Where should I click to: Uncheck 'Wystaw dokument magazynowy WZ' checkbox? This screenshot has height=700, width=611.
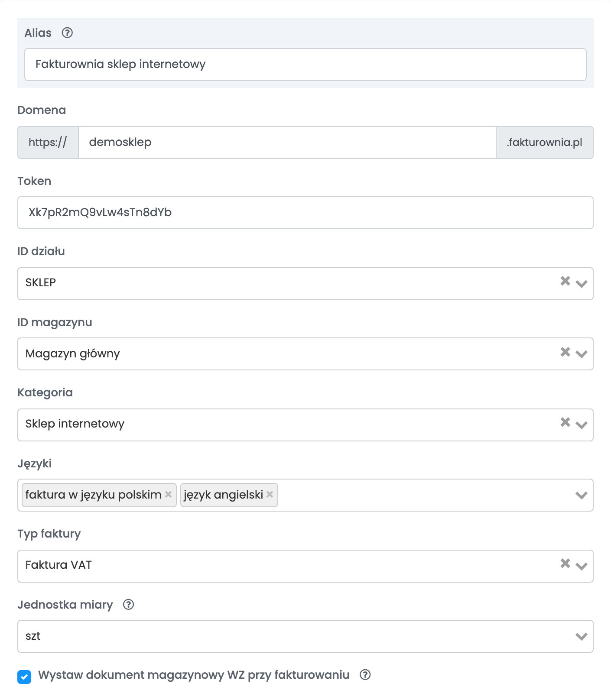pos(24,677)
